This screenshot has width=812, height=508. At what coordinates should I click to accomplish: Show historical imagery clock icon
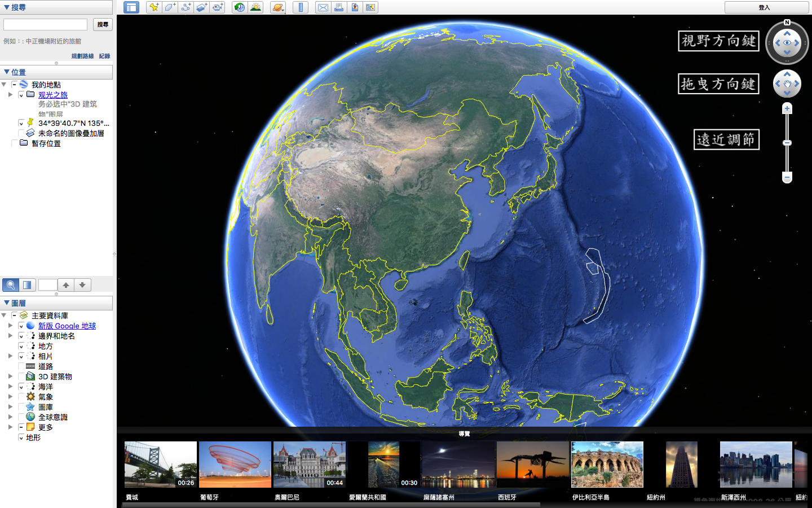pyautogui.click(x=240, y=7)
